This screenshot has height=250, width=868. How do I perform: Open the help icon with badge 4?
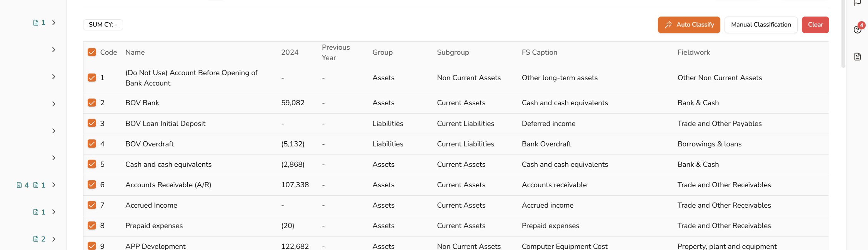[857, 30]
